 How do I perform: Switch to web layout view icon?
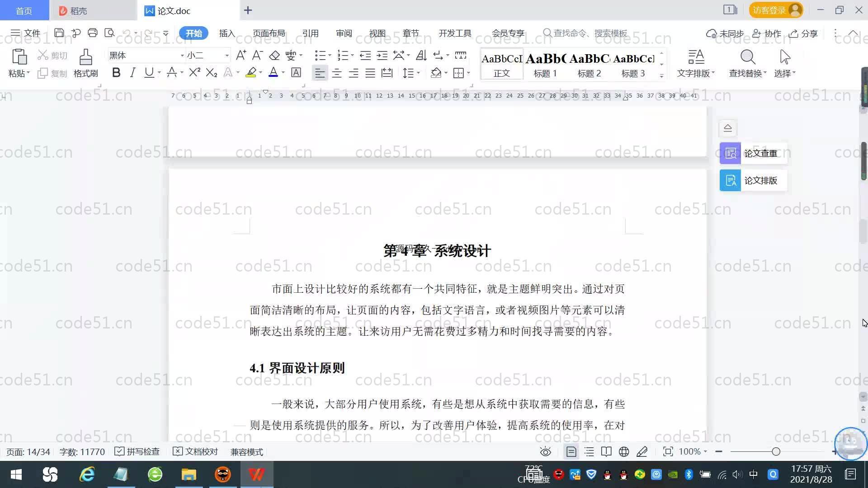(624, 452)
